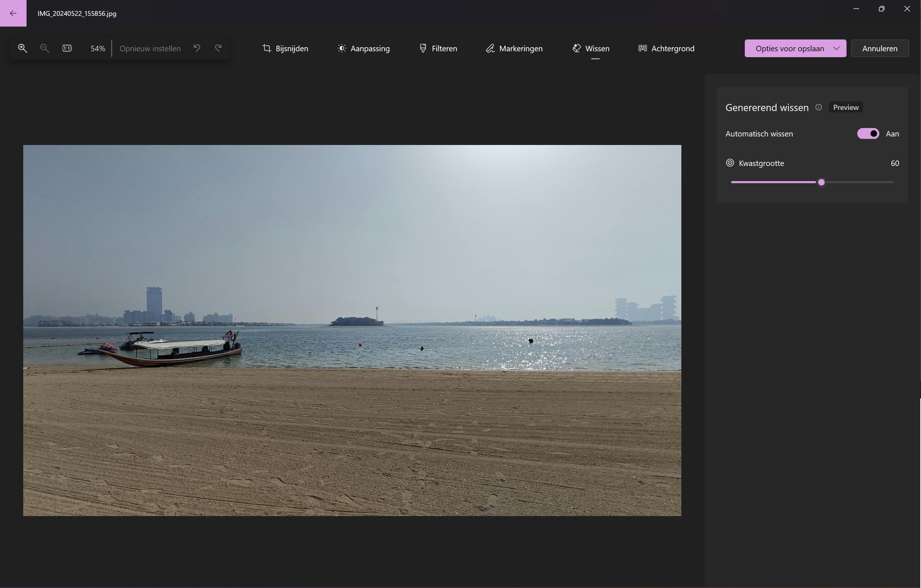The height and width of the screenshot is (588, 921).
Task: Click the Kwastgrootte brush size icon
Action: tap(730, 163)
